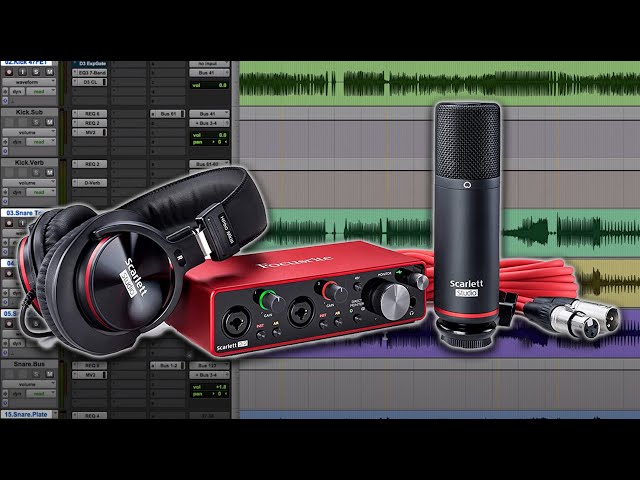This screenshot has width=640, height=480.
Task: Mute the Kick.Verb track
Action: pyautogui.click(x=49, y=172)
